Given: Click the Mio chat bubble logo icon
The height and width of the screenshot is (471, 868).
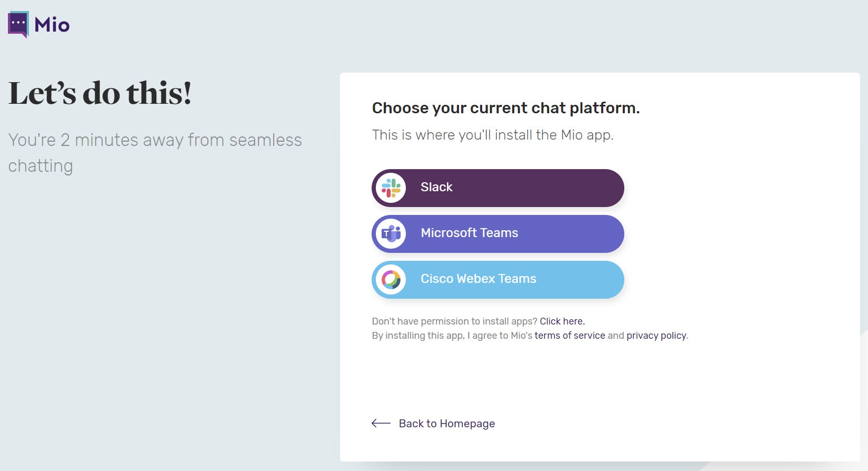Looking at the screenshot, I should point(18,24).
